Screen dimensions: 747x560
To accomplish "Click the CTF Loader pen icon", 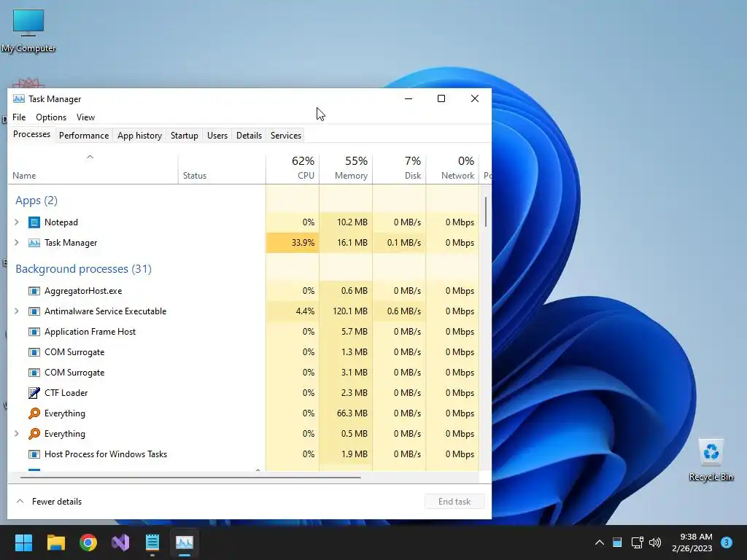I will pos(34,393).
